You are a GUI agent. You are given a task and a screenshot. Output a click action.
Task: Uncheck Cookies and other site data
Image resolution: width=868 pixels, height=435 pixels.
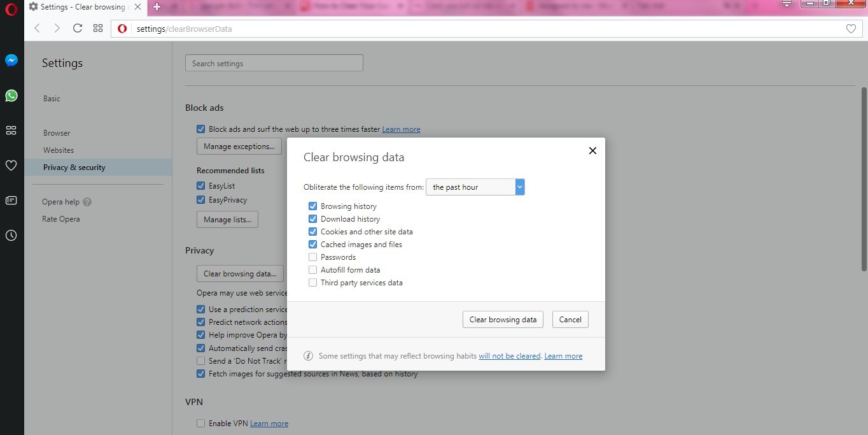coord(312,232)
